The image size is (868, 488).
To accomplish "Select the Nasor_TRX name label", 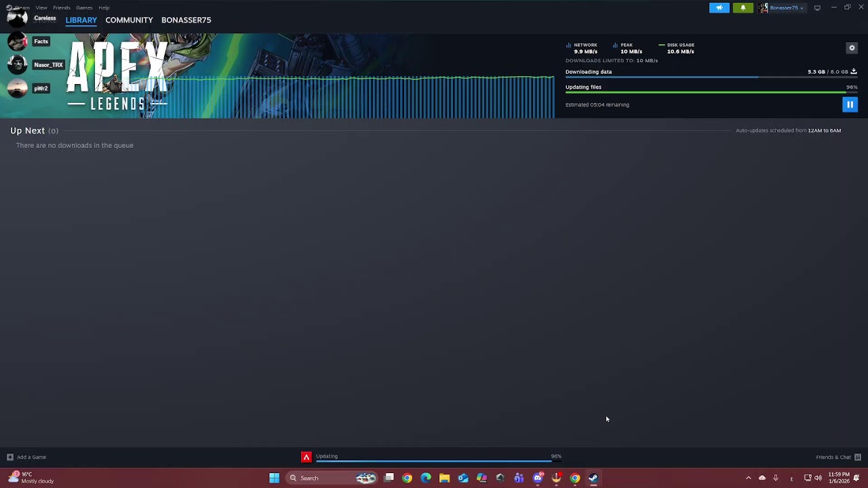I will [x=48, y=64].
